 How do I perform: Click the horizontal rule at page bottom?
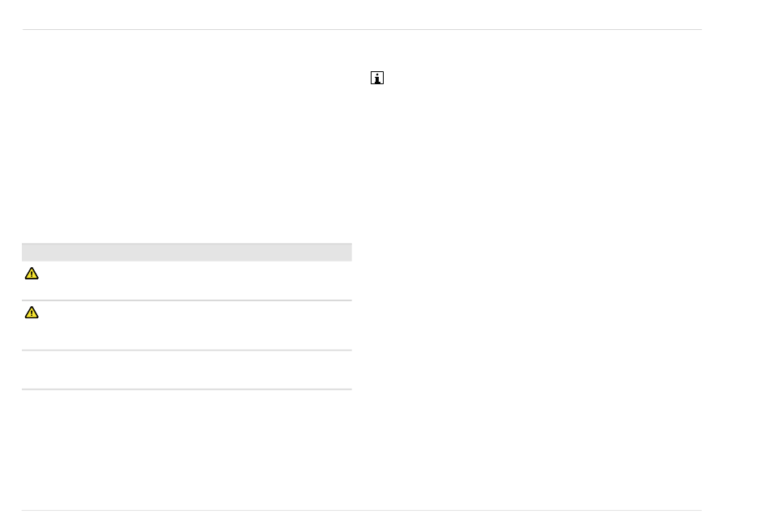(x=362, y=510)
